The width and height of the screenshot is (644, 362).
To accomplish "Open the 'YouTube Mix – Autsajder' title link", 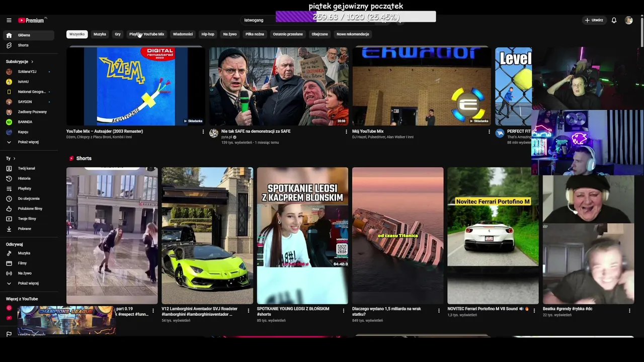I will click(x=105, y=131).
